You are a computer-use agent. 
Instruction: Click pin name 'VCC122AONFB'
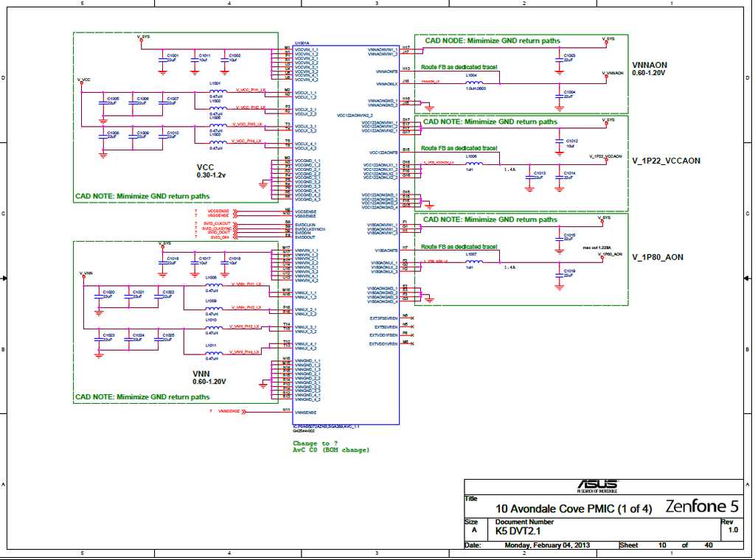[383, 153]
